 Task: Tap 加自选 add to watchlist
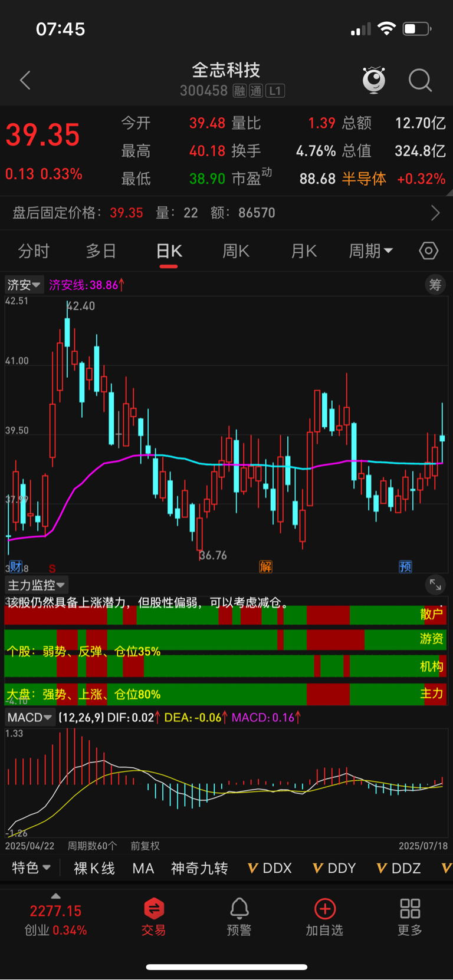pyautogui.click(x=324, y=917)
